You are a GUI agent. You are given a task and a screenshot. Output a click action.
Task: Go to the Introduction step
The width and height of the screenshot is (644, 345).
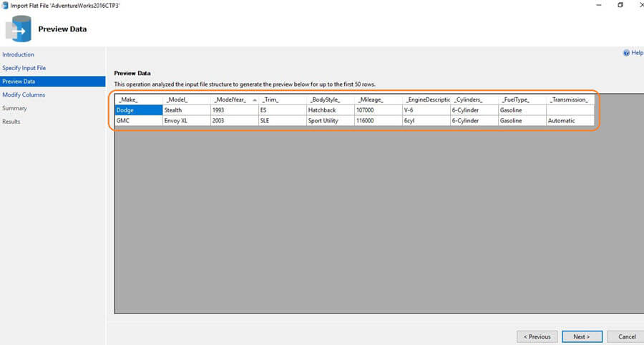point(18,54)
